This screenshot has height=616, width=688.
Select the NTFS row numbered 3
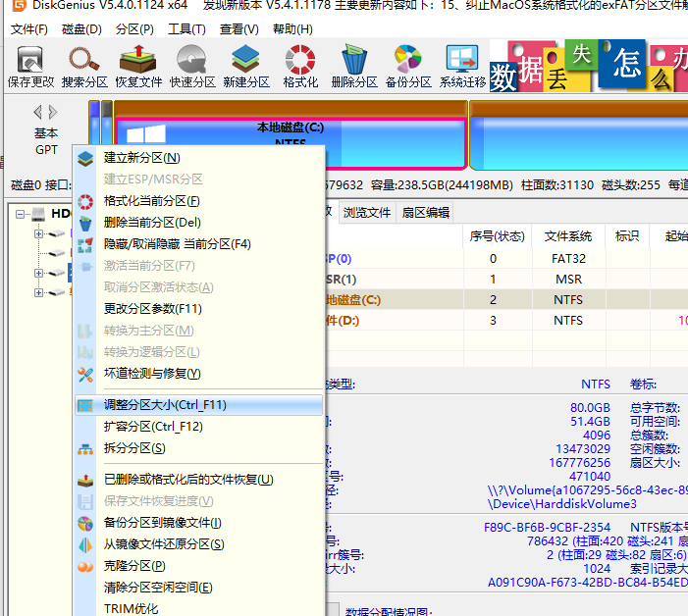[506, 321]
